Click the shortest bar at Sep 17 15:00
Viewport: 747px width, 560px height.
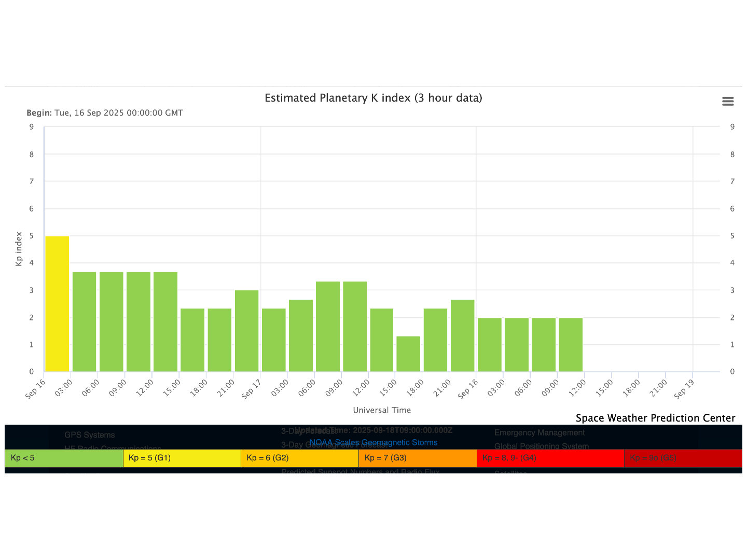[408, 354]
